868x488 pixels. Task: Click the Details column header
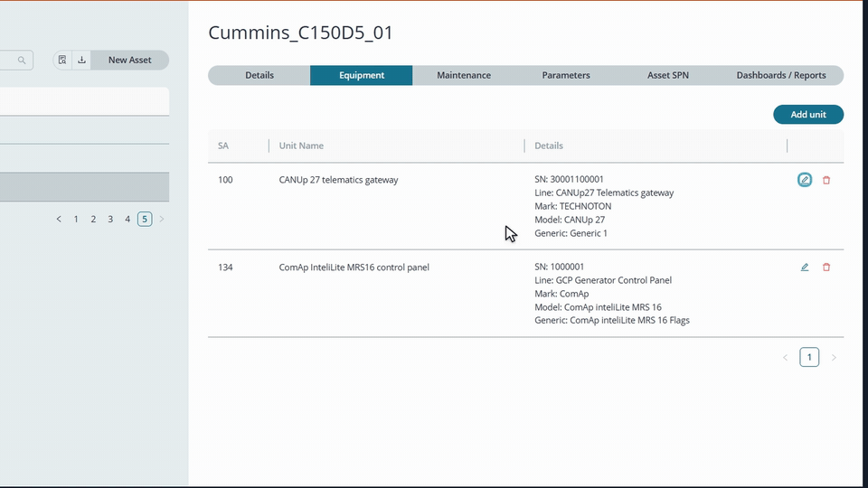(x=549, y=145)
